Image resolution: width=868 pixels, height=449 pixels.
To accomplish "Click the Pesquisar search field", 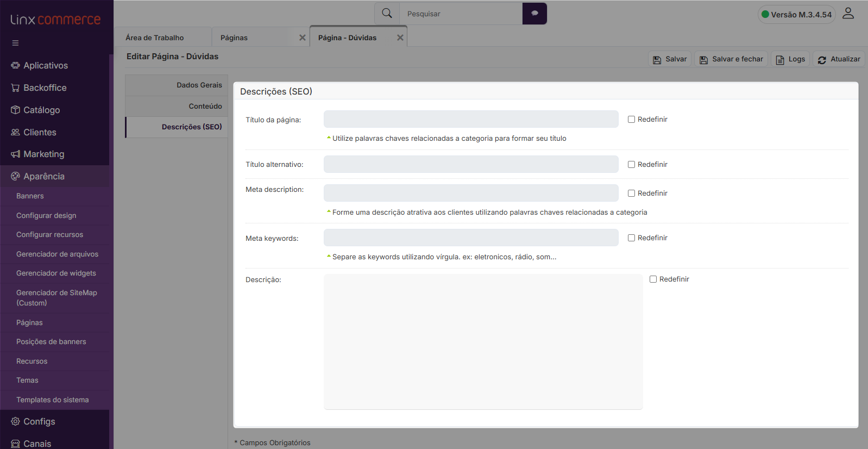I will tap(461, 14).
